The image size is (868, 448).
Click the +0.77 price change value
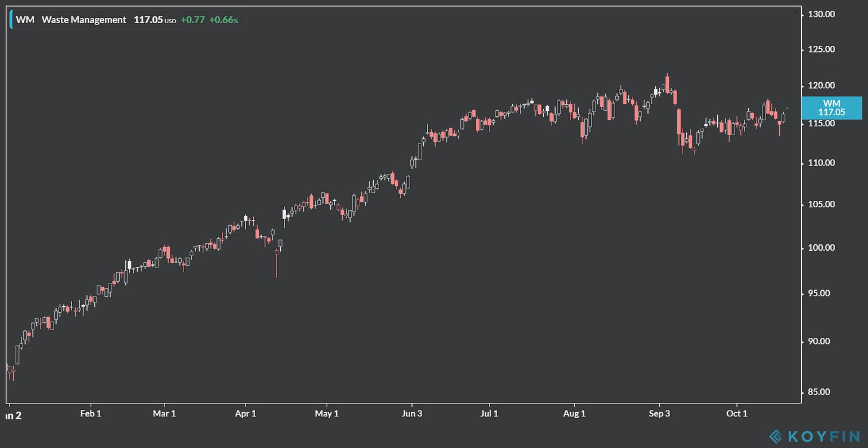tap(193, 20)
